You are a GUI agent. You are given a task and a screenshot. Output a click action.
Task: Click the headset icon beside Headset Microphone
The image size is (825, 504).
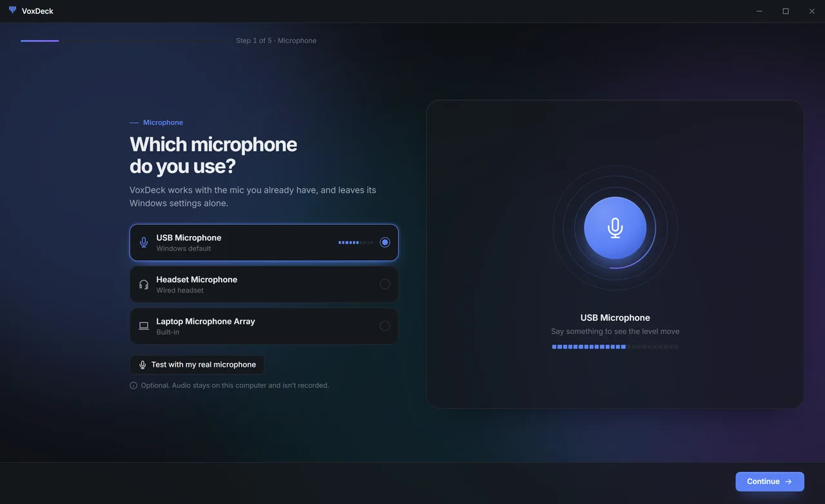pos(144,284)
